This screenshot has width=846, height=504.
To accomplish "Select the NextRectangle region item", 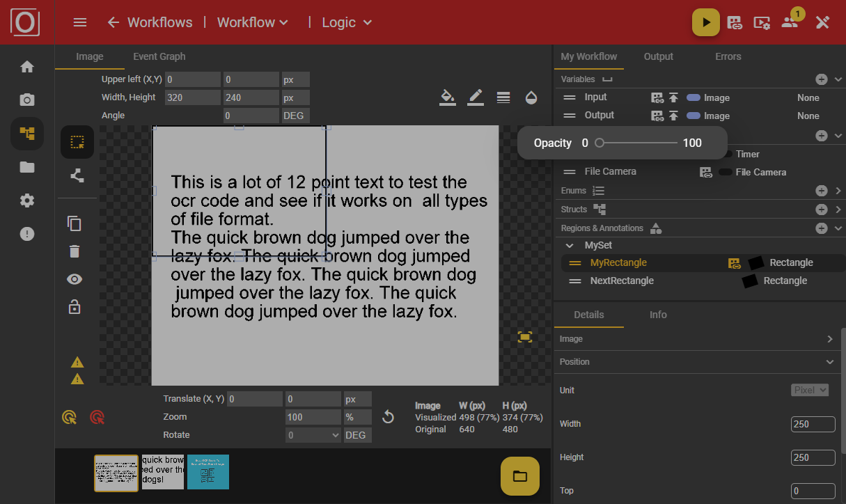I will click(x=622, y=281).
